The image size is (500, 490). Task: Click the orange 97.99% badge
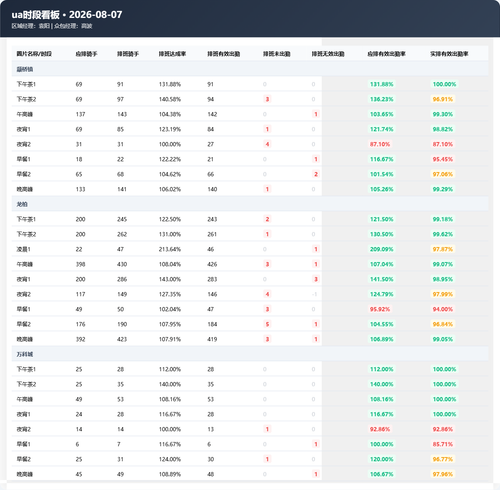click(443, 294)
